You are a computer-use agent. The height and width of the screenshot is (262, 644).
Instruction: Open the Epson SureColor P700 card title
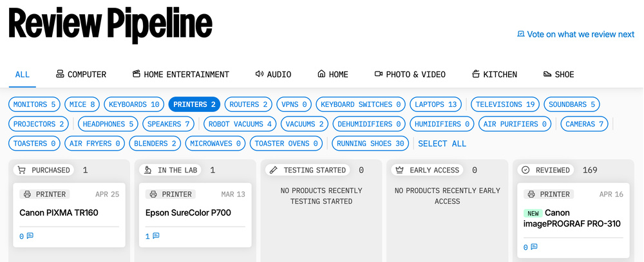[189, 212]
